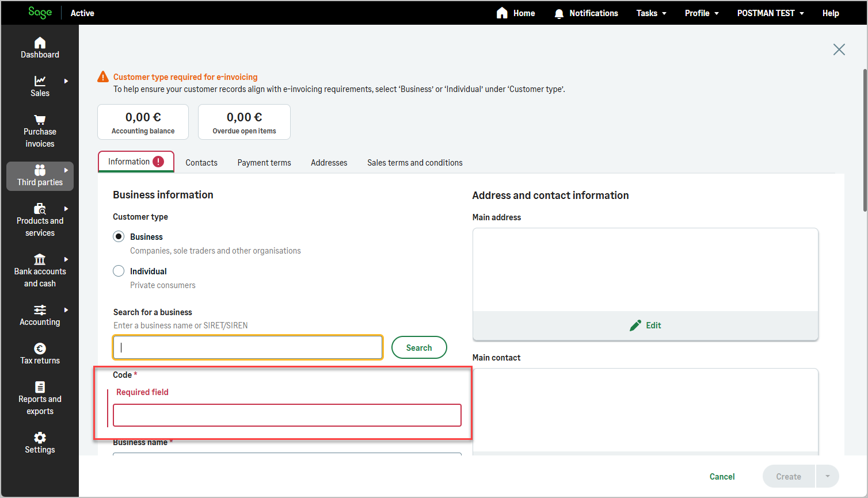This screenshot has width=868, height=498.
Task: Click the Code required input field
Action: [x=287, y=415]
